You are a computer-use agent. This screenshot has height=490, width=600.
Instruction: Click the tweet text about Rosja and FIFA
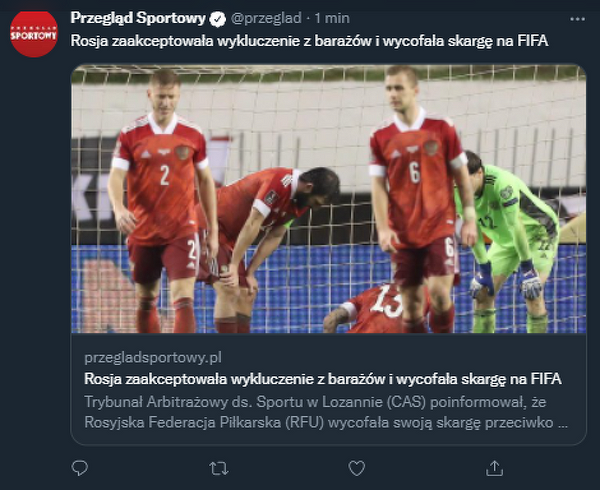pyautogui.click(x=309, y=41)
